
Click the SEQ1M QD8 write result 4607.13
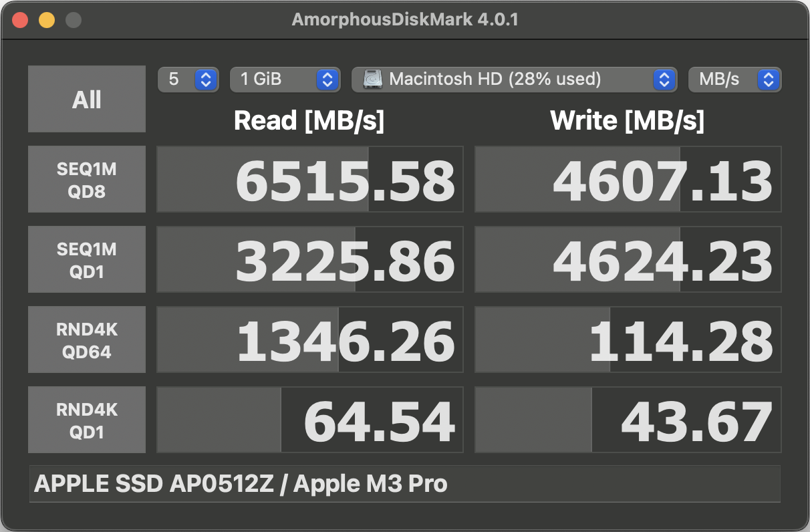(628, 179)
